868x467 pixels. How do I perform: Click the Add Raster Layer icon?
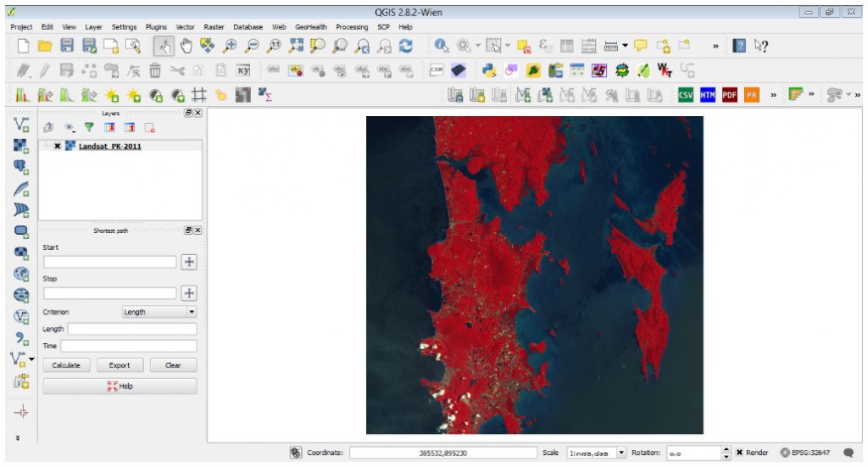tap(22, 146)
